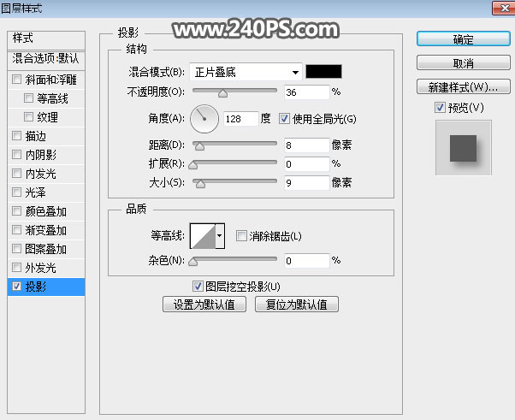Uncheck the 投影 style checkbox
515x420 pixels.
point(16,287)
